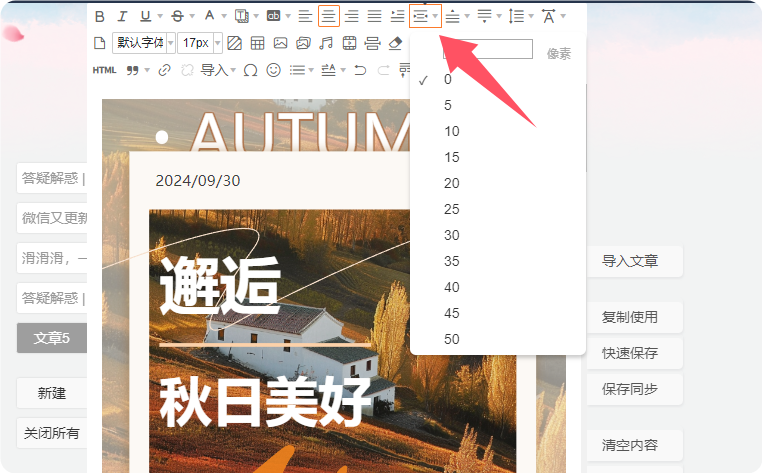Click the line height icon
Screen dimensions: 762x473
click(516, 16)
